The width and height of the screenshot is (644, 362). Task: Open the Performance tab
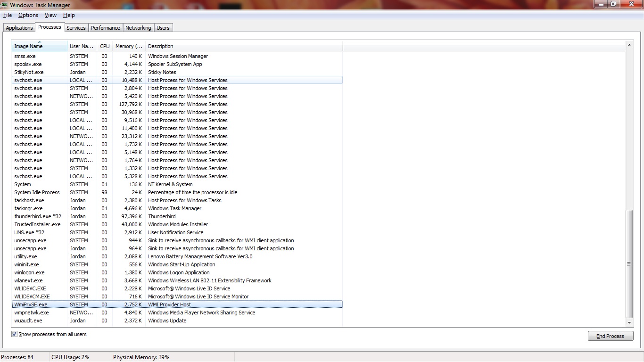106,28
